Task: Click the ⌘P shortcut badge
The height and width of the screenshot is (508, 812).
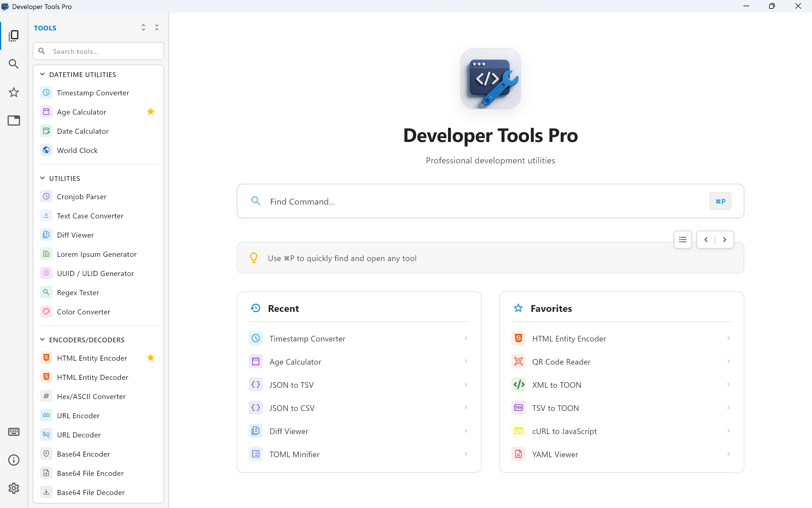Action: [720, 201]
